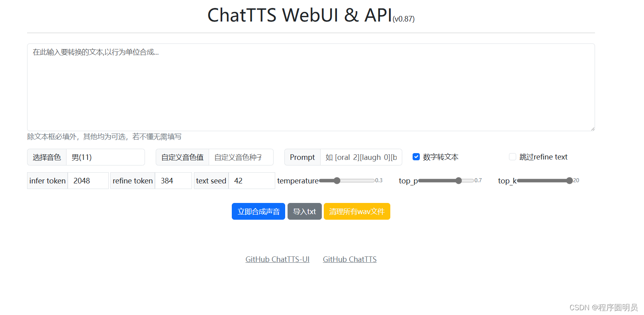Click the top_p slider handle
Viewport: 644px width, 315px height.
click(x=459, y=181)
